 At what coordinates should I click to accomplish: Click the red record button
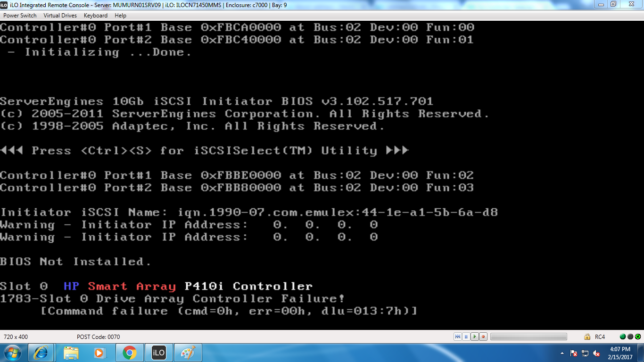(483, 337)
